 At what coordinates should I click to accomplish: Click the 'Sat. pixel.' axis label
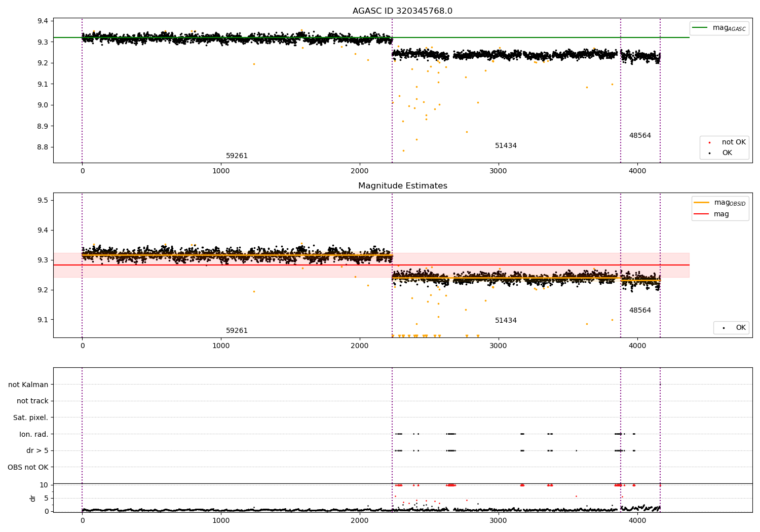(x=31, y=418)
